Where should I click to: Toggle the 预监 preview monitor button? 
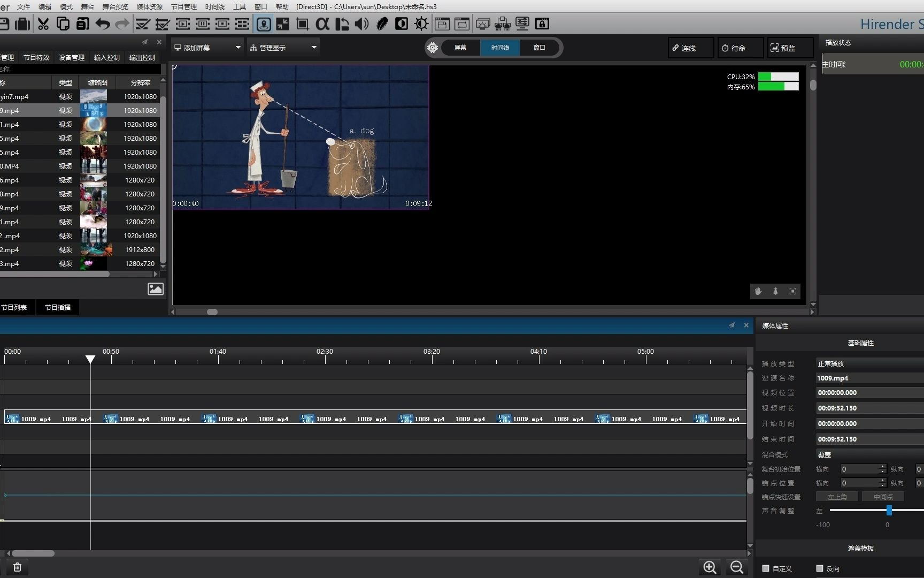click(790, 48)
